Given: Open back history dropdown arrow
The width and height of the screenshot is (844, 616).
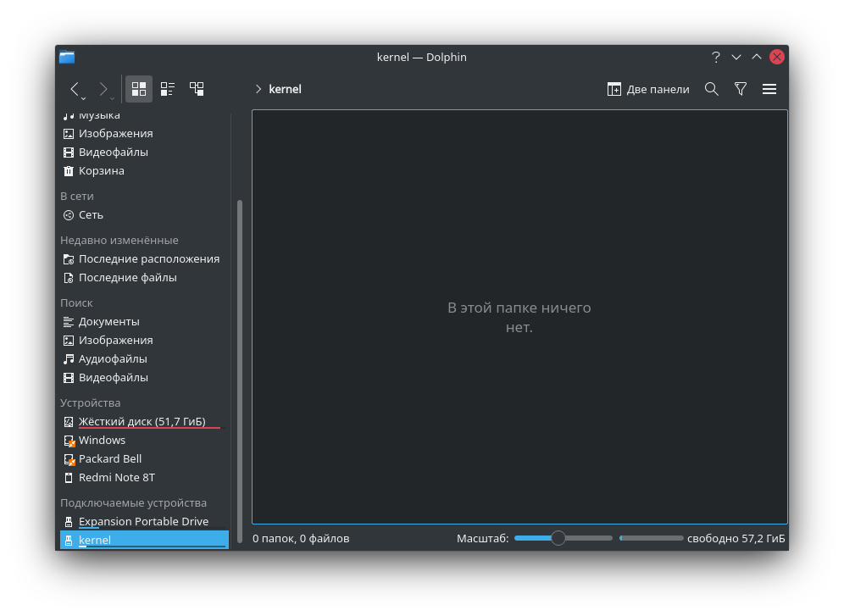Looking at the screenshot, I should tap(84, 98).
